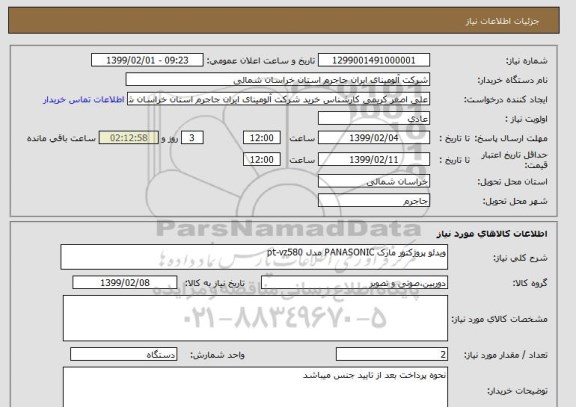This screenshot has height=407, width=576.
Task: Open the buyer contact information link
Action: [x=84, y=100]
